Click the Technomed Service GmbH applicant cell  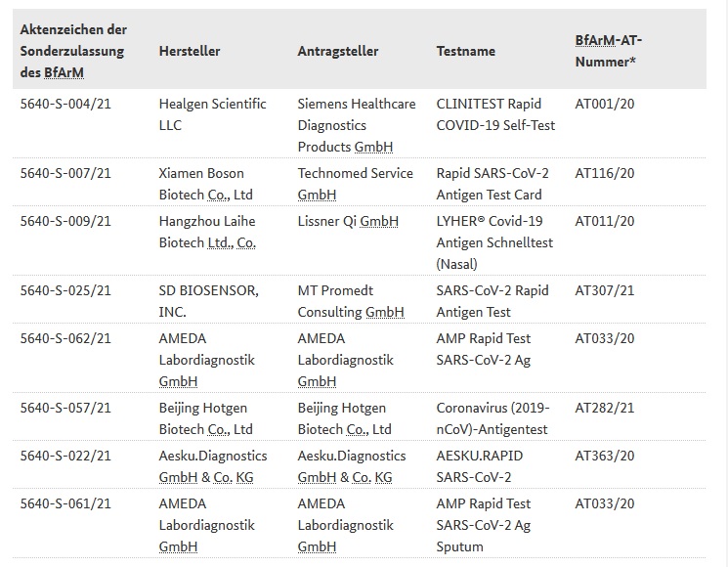point(356,184)
